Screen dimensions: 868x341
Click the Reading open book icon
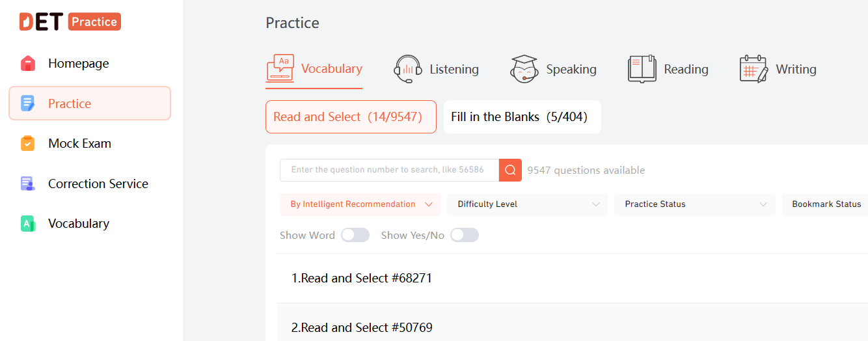tap(642, 69)
